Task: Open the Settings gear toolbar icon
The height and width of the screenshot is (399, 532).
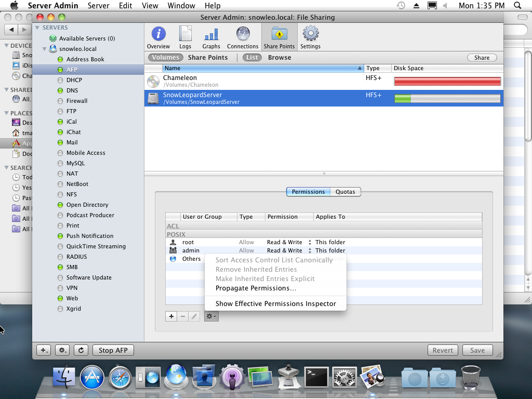Action: pos(310,37)
